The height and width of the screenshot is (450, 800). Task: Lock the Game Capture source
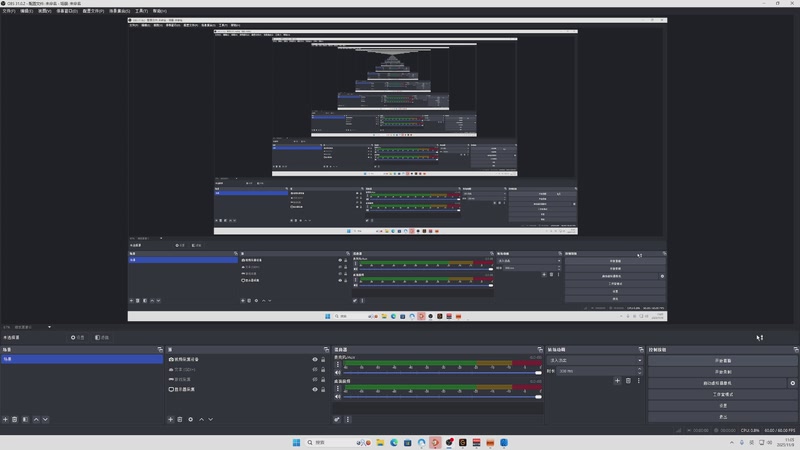pyautogui.click(x=323, y=380)
